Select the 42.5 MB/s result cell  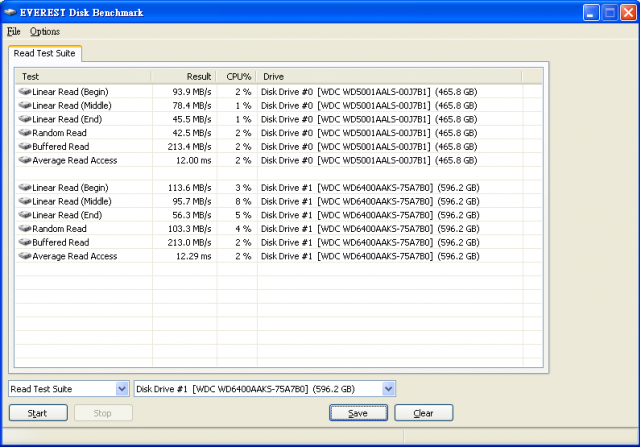pyautogui.click(x=192, y=133)
